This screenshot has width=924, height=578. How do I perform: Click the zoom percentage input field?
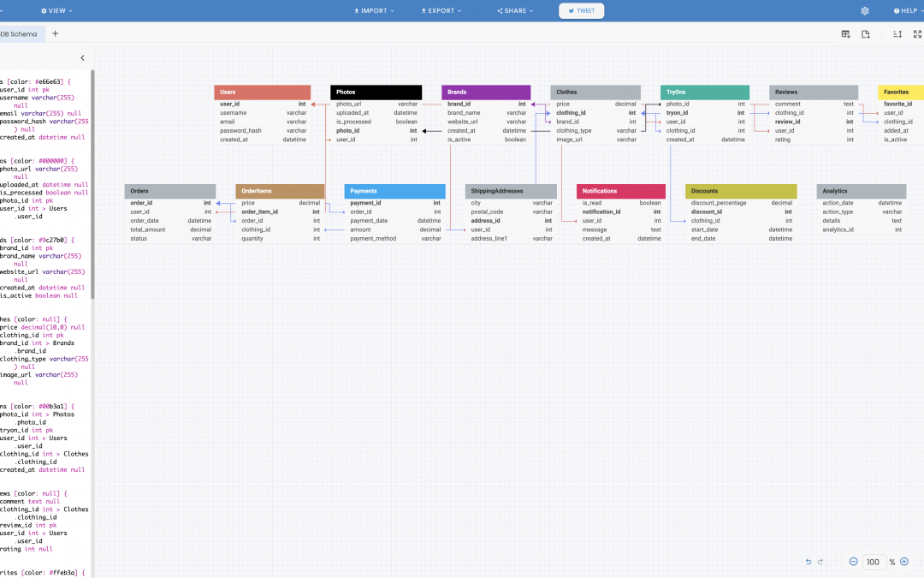[x=873, y=562]
